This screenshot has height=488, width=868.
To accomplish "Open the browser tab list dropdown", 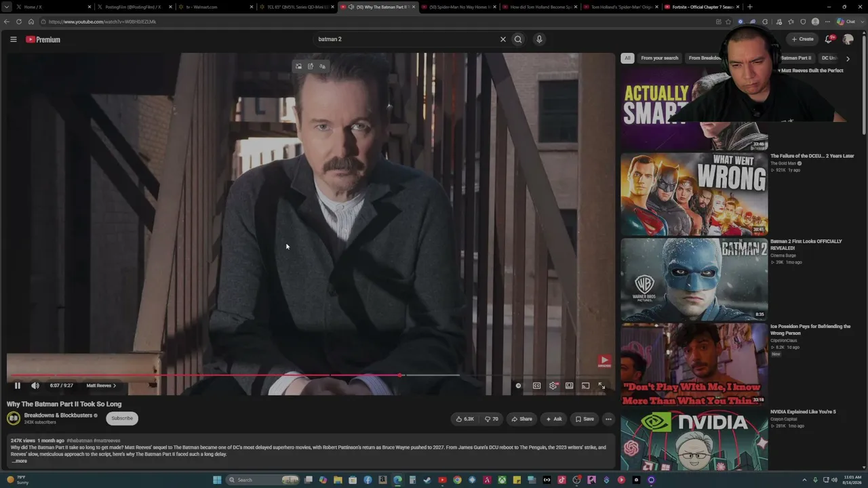I will coord(6,7).
